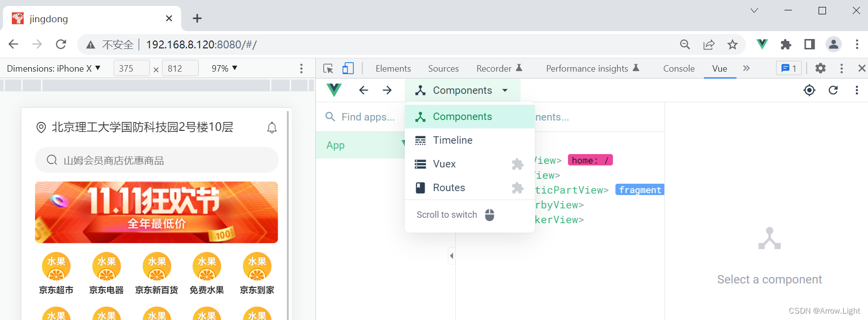Tap the 京东到家 category icon
The height and width of the screenshot is (320, 868).
click(x=257, y=267)
